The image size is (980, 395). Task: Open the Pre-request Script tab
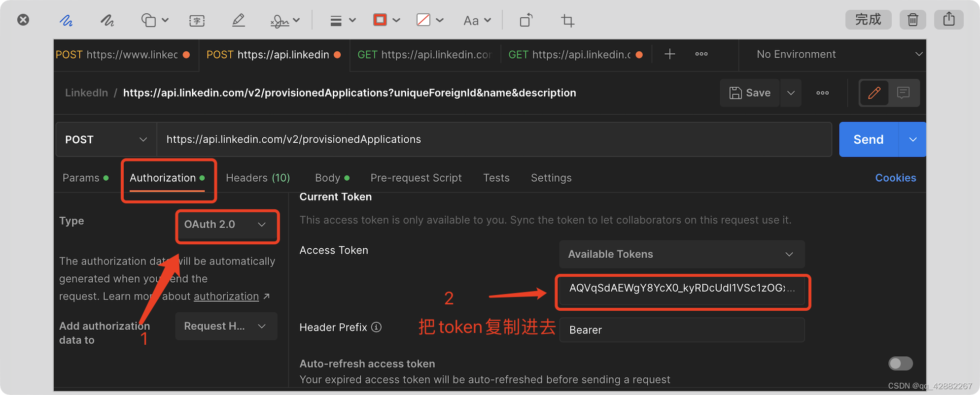pos(416,178)
